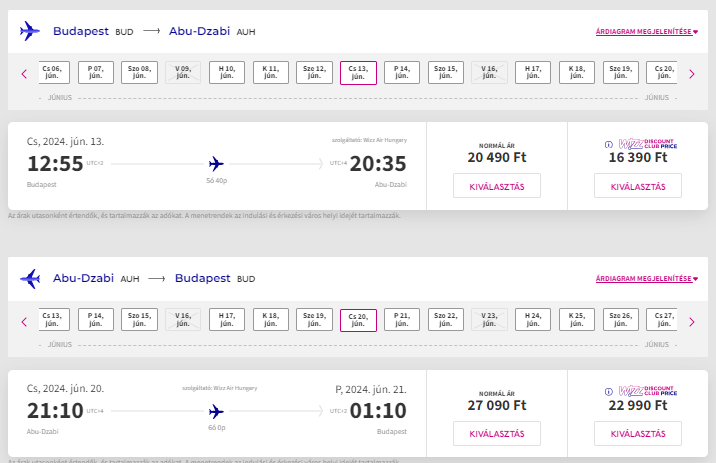Click the Budapest to Abu-Dzabi departing airplane icon
The width and height of the screenshot is (716, 463).
(x=30, y=31)
